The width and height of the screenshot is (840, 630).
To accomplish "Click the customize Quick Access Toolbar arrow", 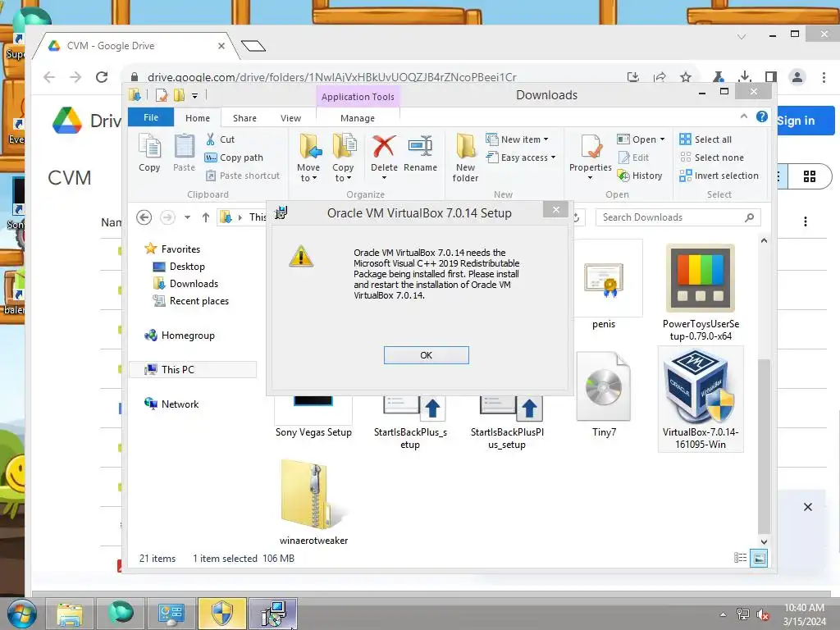I will pos(195,96).
